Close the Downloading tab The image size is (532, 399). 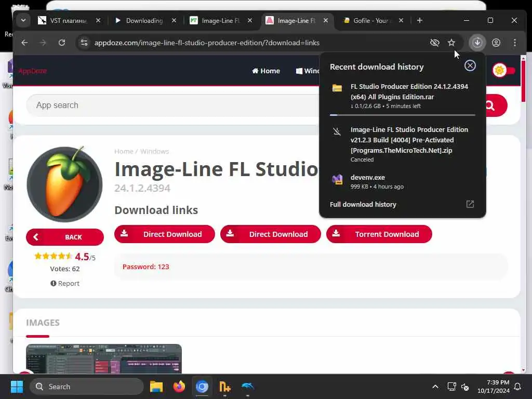click(x=174, y=21)
